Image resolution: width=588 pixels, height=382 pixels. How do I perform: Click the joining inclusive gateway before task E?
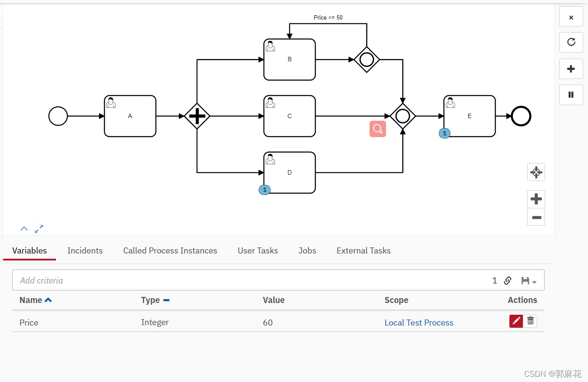click(403, 116)
